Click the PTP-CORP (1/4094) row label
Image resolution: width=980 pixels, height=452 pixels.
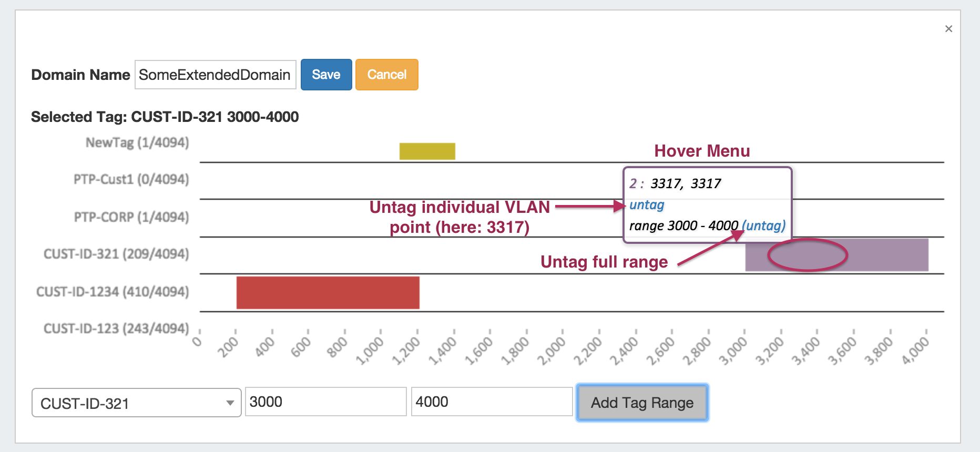tap(131, 217)
